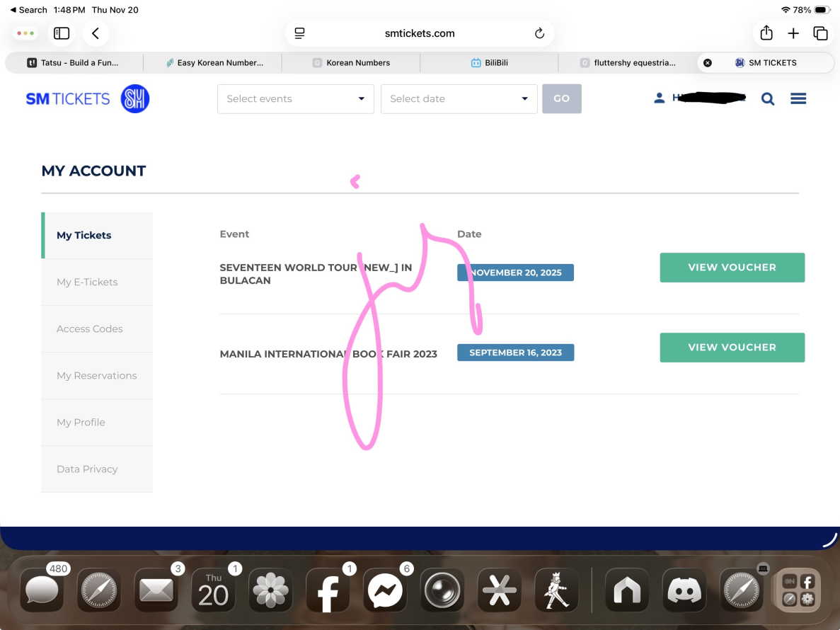The image size is (840, 630).
Task: Expand the Select events dropdown
Action: tap(295, 99)
